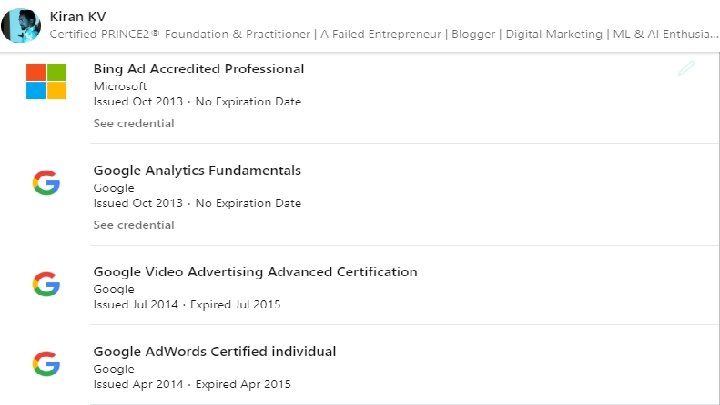
Task: Click Google logo beside AdWords Certified individual
Action: coord(46,363)
